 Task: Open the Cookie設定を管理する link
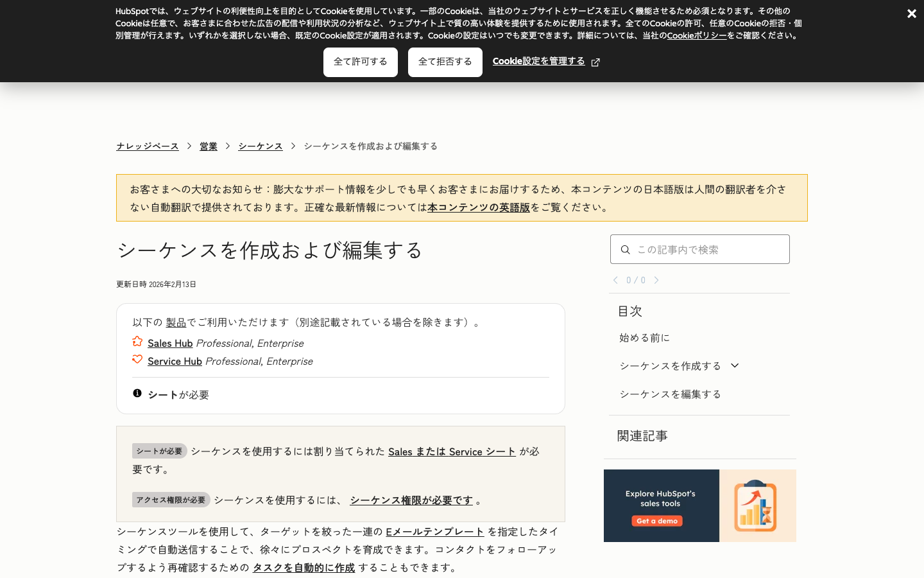538,61
